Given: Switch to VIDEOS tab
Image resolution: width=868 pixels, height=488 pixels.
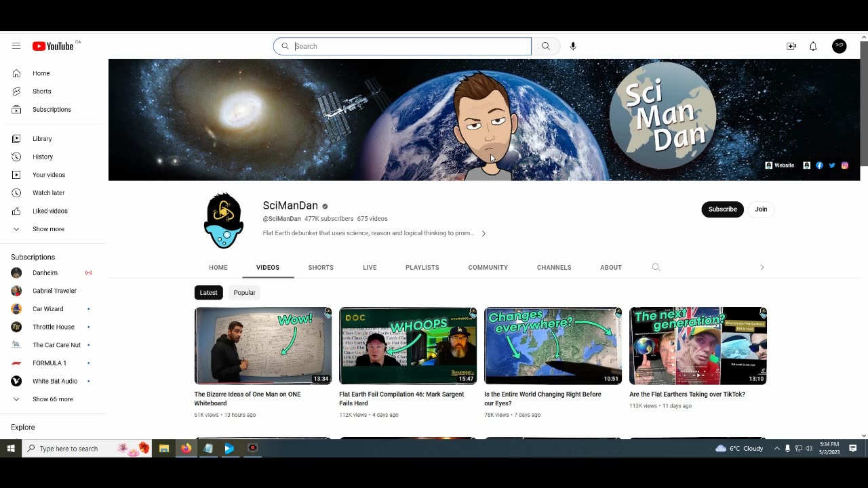Looking at the screenshot, I should pyautogui.click(x=268, y=268).
